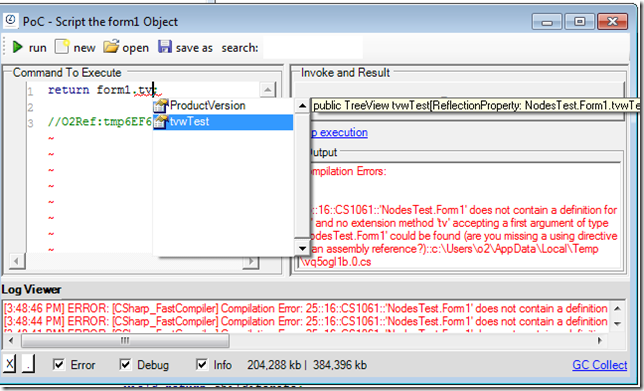This screenshot has width=644, height=391.
Task: Click Log Viewer scroll up arrow
Action: [617, 308]
